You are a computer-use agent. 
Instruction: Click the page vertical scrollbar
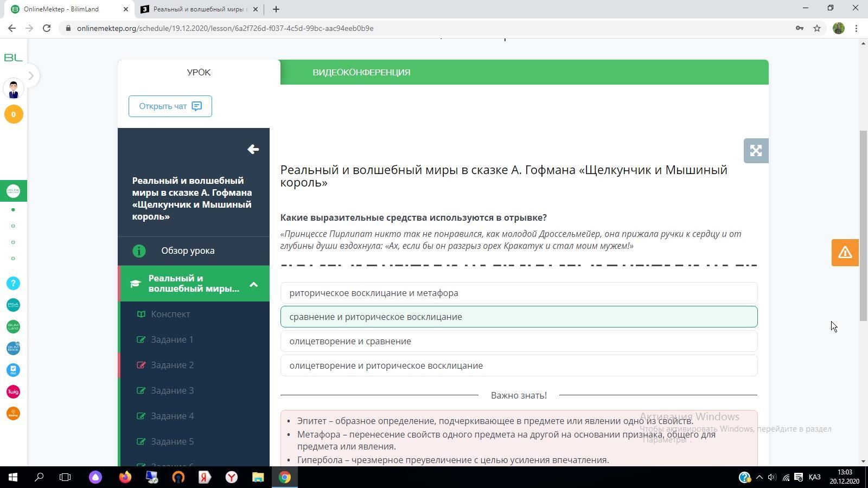point(863,225)
